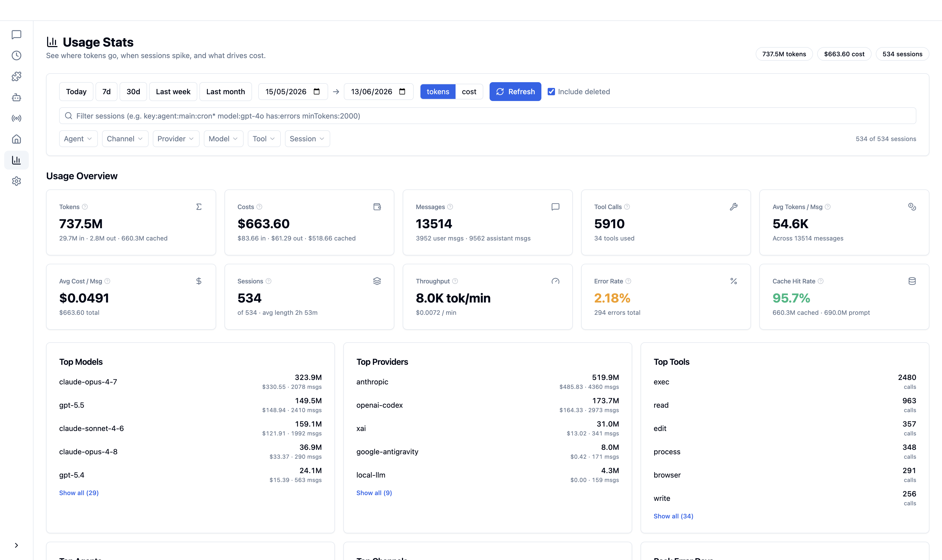Click the 737.5M tokens summary pill
The height and width of the screenshot is (560, 942).
pyautogui.click(x=784, y=54)
